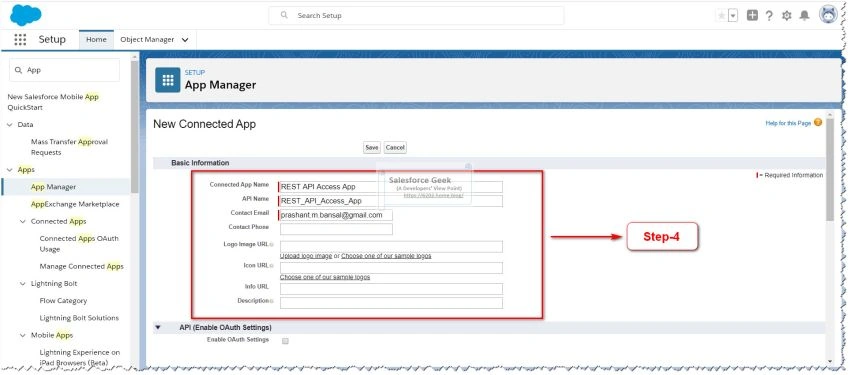Open New Salesforce Mobile App QuickStart
The width and height of the screenshot is (850, 375).
tap(53, 102)
